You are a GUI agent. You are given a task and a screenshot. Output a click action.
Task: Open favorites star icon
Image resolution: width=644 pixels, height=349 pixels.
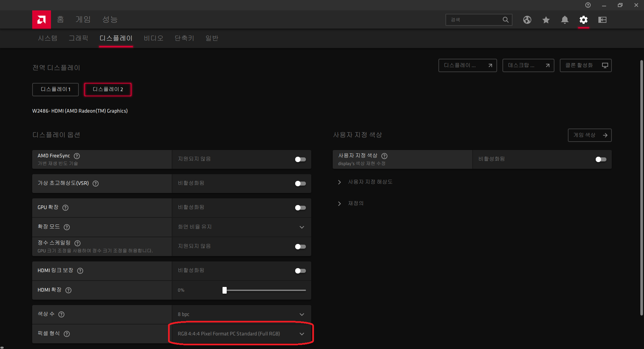tap(546, 20)
